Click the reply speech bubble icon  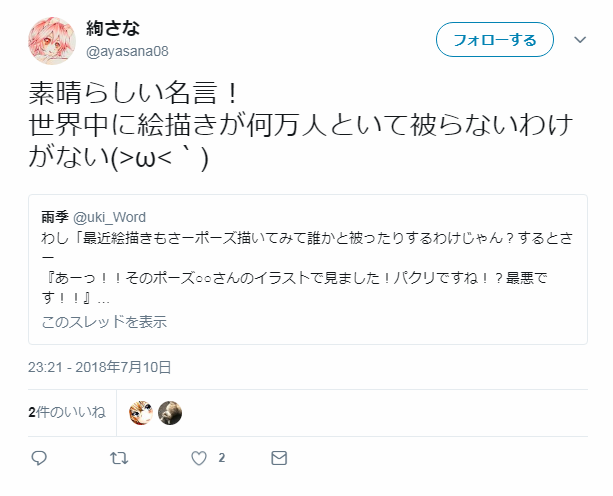pyautogui.click(x=39, y=458)
